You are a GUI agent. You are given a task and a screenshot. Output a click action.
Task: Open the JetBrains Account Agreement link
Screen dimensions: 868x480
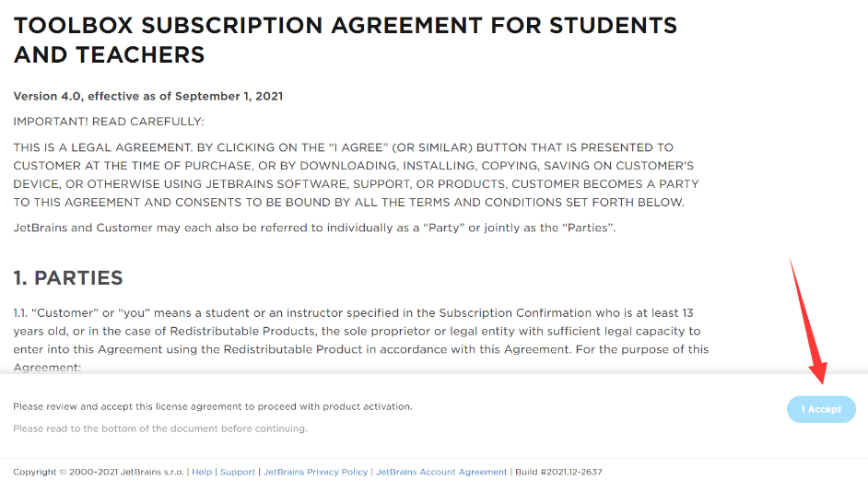tap(441, 472)
